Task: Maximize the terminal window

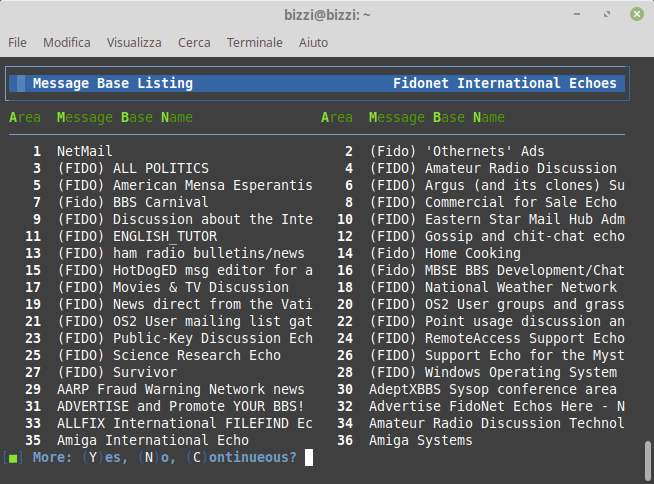Action: click(x=607, y=14)
